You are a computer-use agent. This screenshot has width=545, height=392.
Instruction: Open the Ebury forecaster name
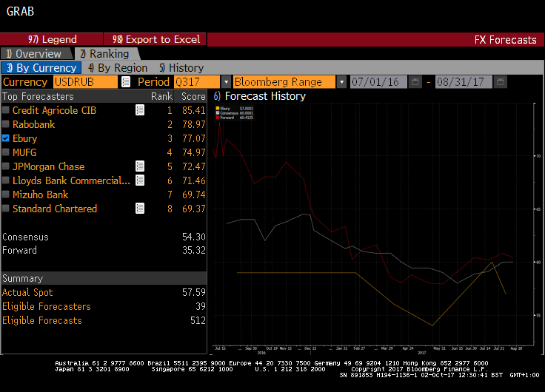click(x=24, y=138)
